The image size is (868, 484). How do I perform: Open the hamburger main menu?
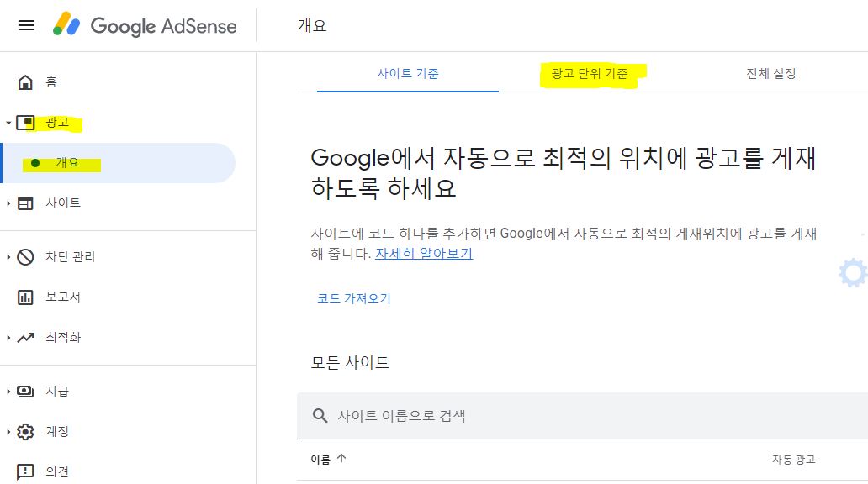[x=26, y=25]
